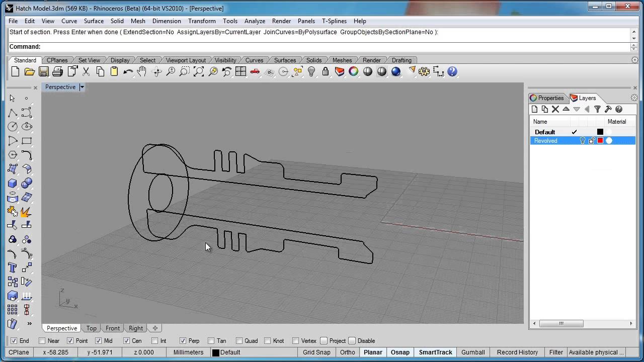The width and height of the screenshot is (644, 362).
Task: Switch to the Properties panel tab
Action: tap(547, 98)
